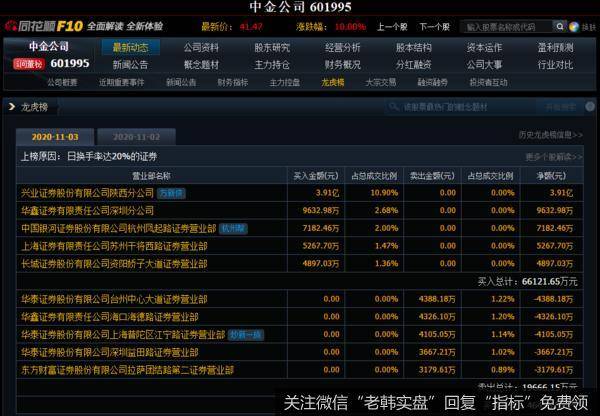The image size is (600, 416).
Task: Click the round help icon by the concept search
Action: pyautogui.click(x=590, y=107)
